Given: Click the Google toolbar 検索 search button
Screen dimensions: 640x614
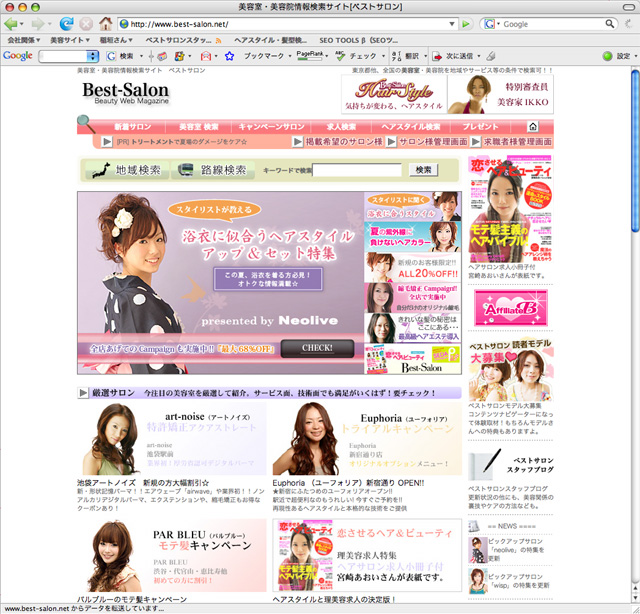Looking at the screenshot, I should (120, 56).
